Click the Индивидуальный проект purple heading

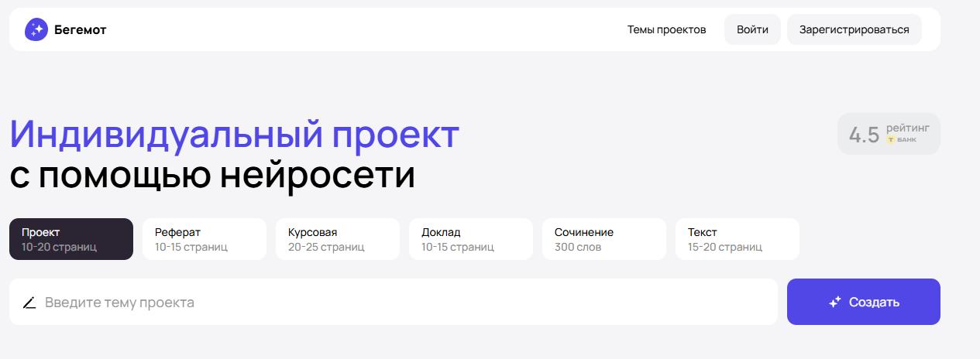coord(235,135)
